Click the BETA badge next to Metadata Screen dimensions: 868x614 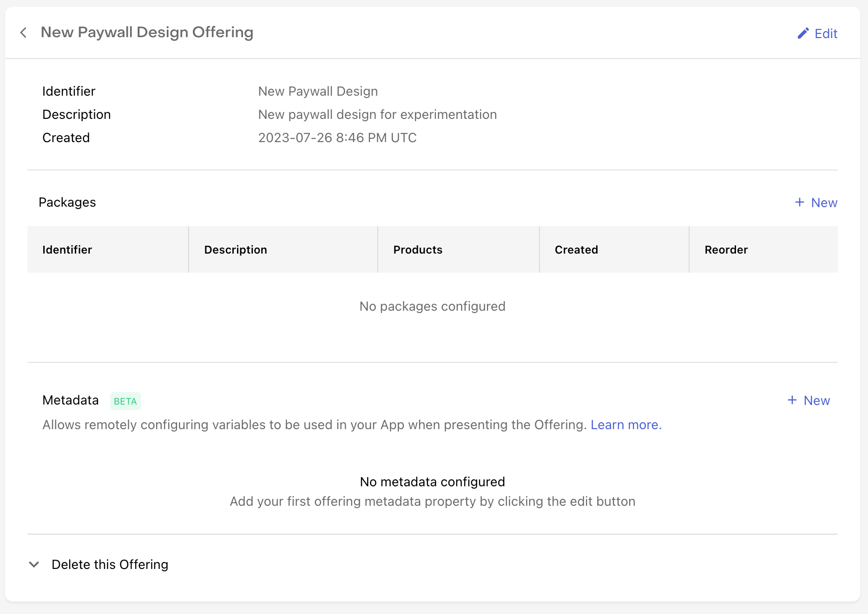pos(125,401)
